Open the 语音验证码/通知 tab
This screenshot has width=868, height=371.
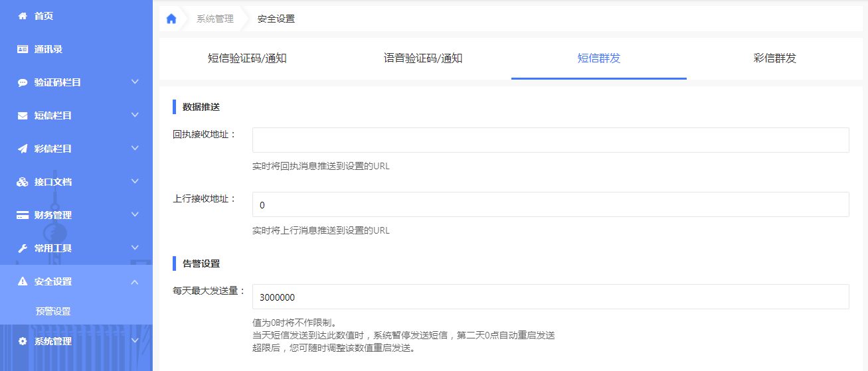423,58
